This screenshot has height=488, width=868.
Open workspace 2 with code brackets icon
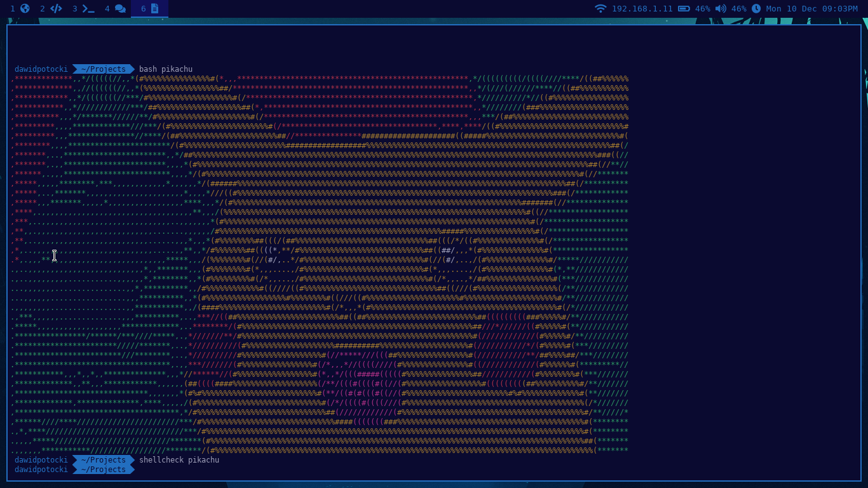click(56, 9)
